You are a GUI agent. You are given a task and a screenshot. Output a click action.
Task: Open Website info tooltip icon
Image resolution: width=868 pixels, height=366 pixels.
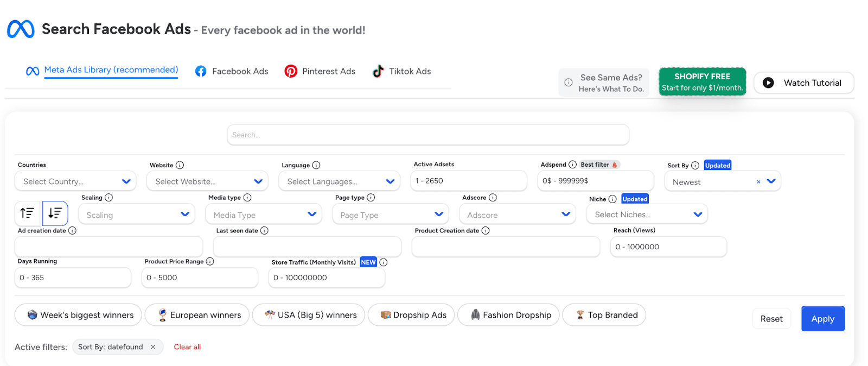pos(180,165)
